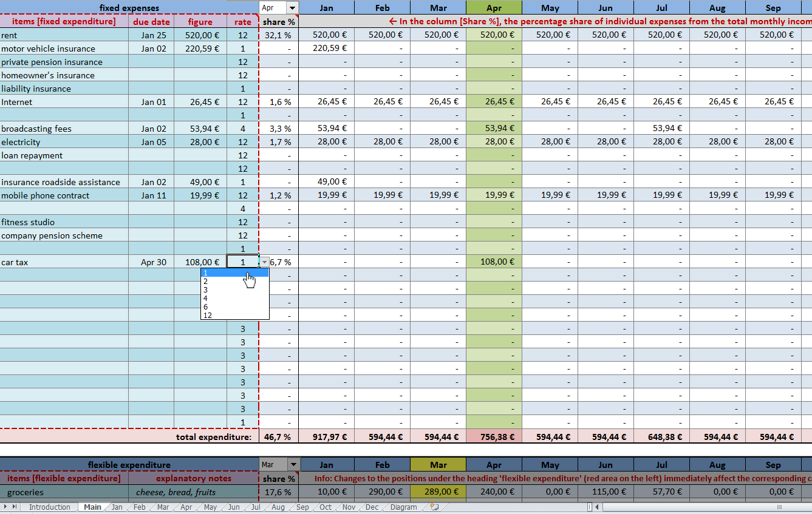Select the fitness studio item cell
Viewport: 812px width, 514px height.
[64, 222]
